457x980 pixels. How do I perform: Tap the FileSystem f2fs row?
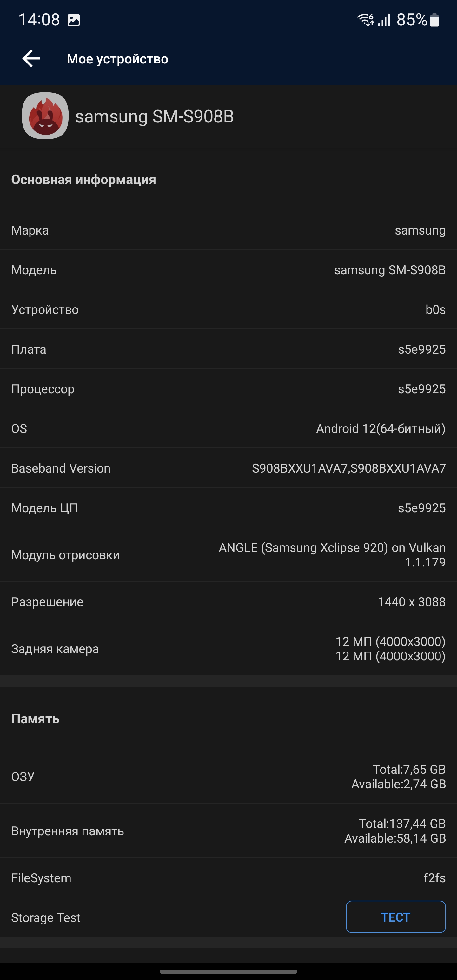(228, 878)
